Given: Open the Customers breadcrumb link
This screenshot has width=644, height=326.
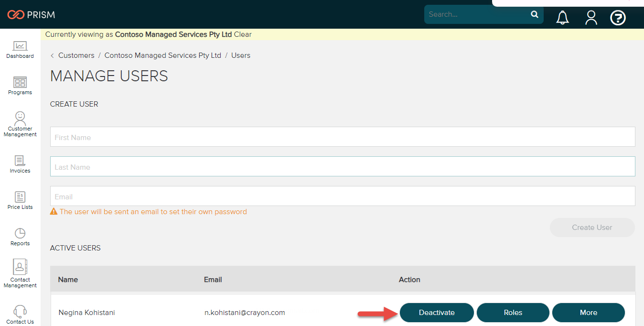Looking at the screenshot, I should tap(76, 55).
